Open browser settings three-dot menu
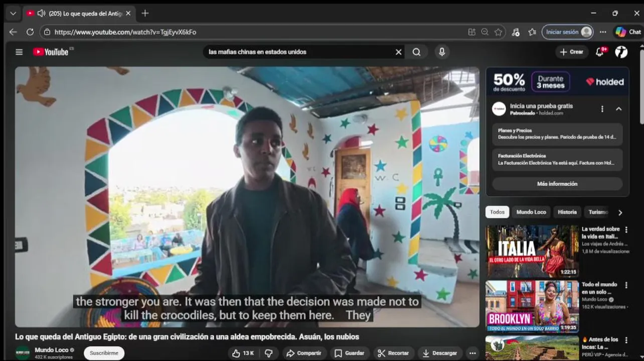 tap(603, 32)
